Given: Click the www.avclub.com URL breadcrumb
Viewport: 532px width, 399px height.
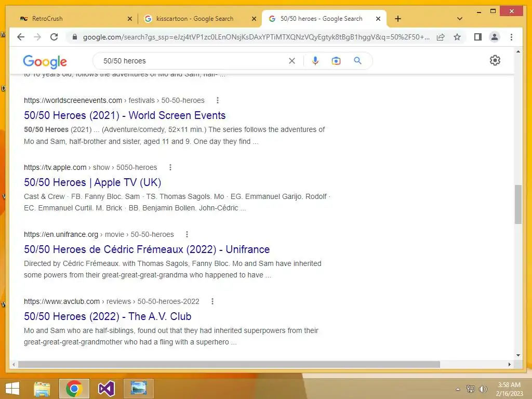Looking at the screenshot, I should [111, 301].
